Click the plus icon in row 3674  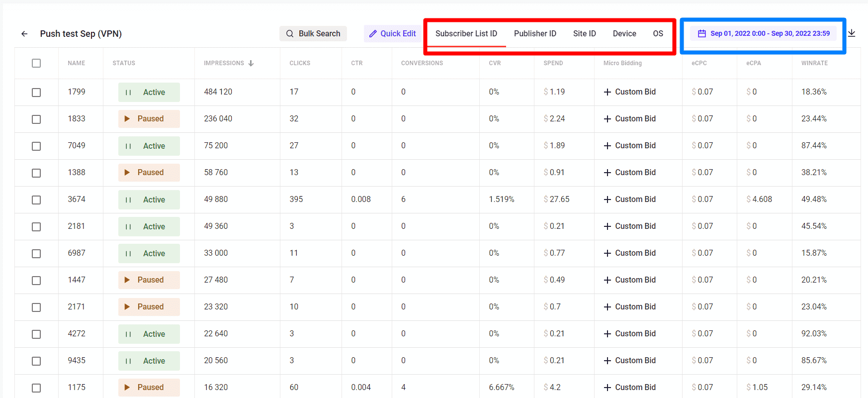pyautogui.click(x=608, y=199)
